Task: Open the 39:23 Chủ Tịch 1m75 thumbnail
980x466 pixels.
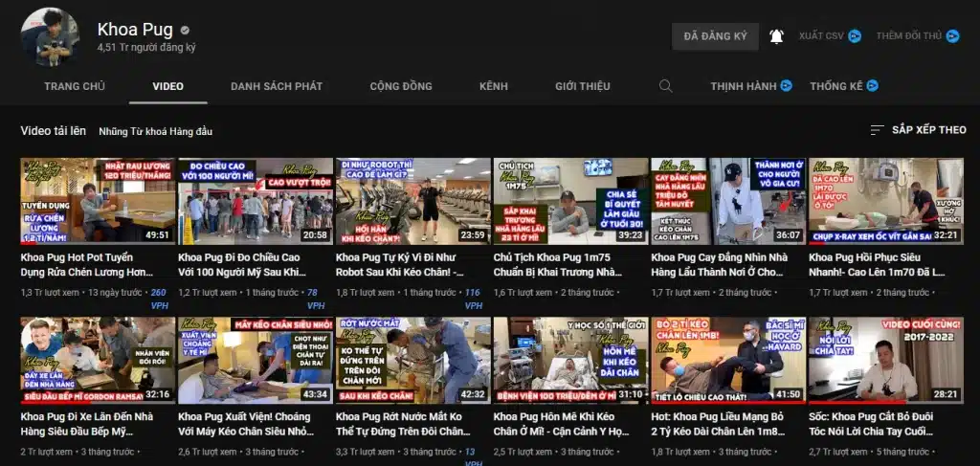Action: coord(570,201)
